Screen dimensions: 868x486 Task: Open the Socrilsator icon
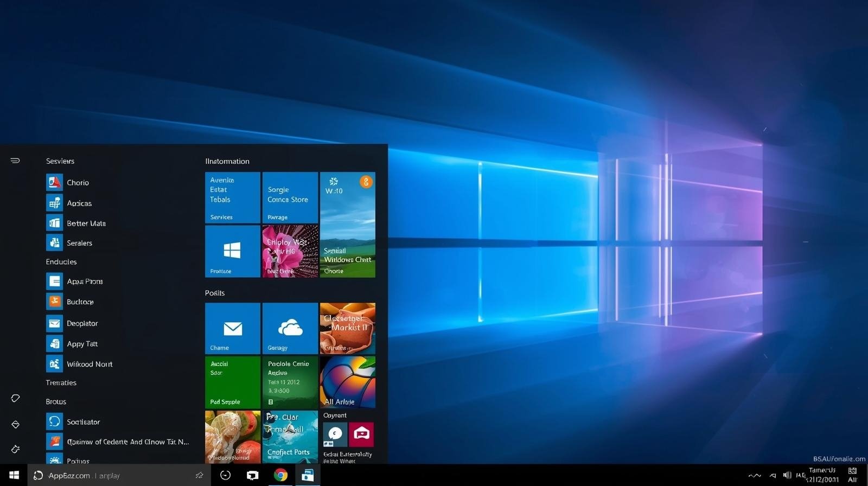point(54,421)
